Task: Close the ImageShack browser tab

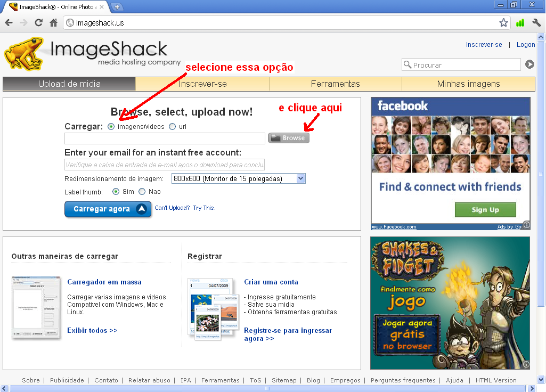Action: pos(102,6)
